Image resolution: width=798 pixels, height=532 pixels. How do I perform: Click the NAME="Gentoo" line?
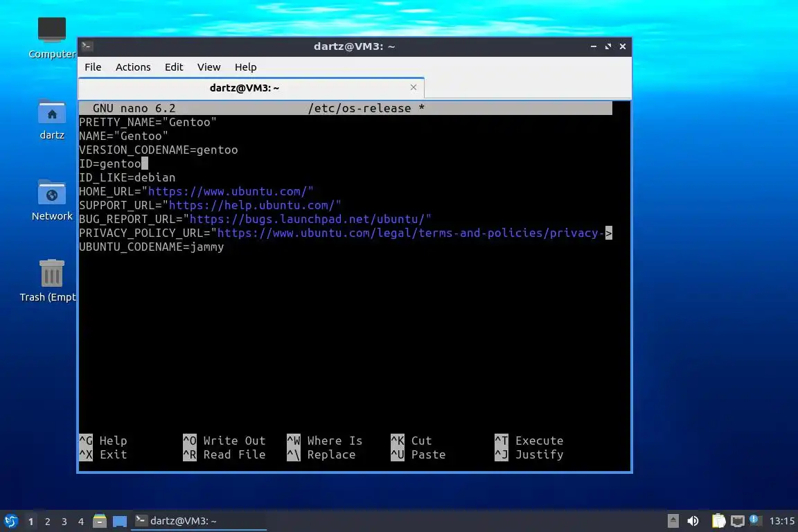click(x=123, y=136)
